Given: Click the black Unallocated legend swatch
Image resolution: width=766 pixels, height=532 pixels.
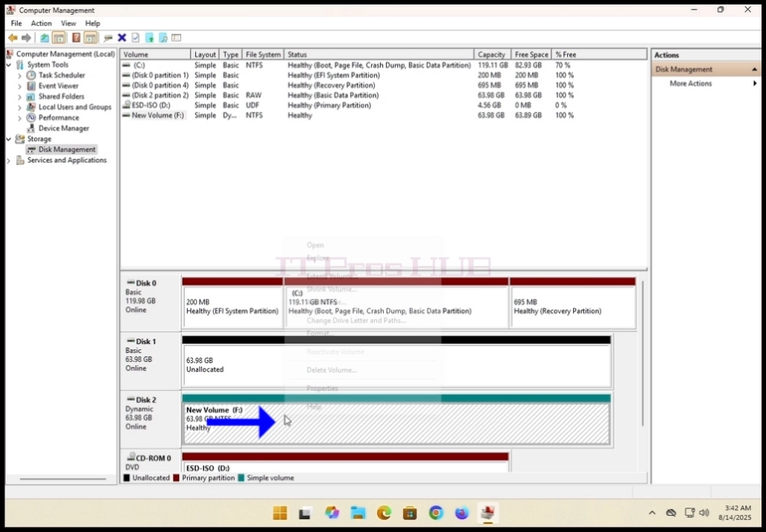Looking at the screenshot, I should 127,478.
